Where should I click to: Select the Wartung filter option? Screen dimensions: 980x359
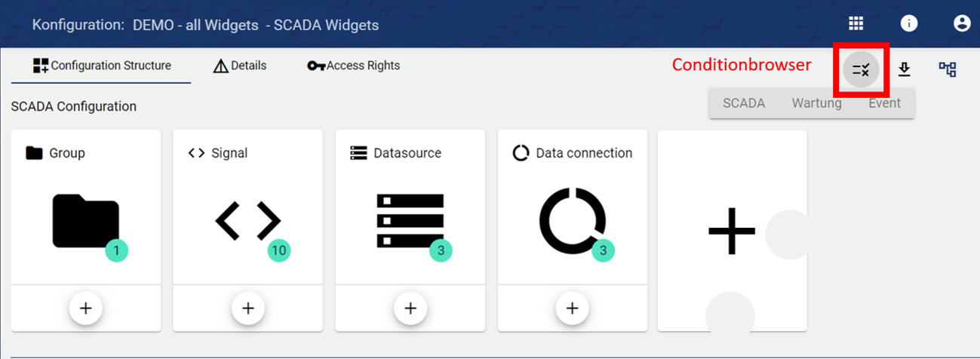coord(816,103)
